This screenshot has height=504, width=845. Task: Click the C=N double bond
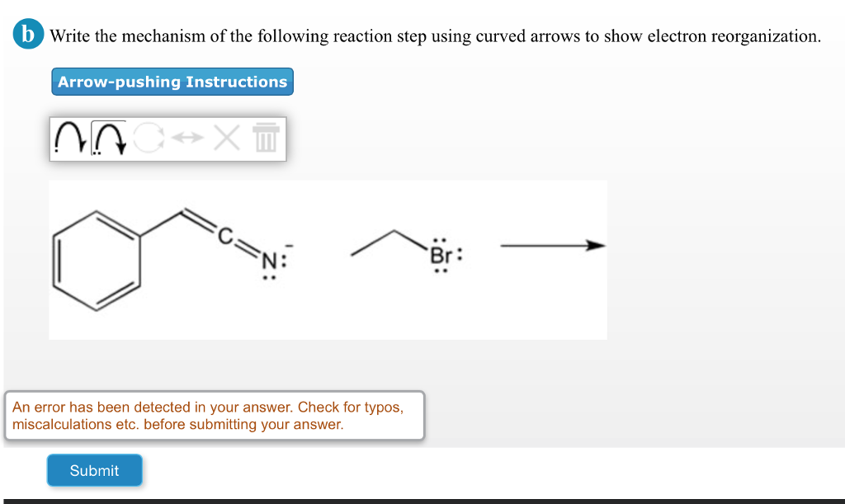pyautogui.click(x=245, y=247)
